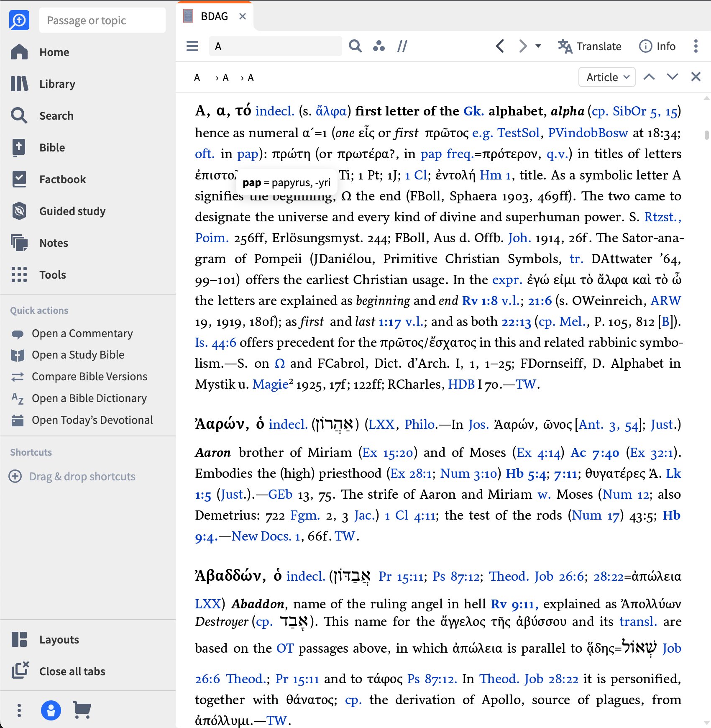The width and height of the screenshot is (711, 728).
Task: Click the magnifier search icon in BDAG toolbar
Action: point(355,46)
